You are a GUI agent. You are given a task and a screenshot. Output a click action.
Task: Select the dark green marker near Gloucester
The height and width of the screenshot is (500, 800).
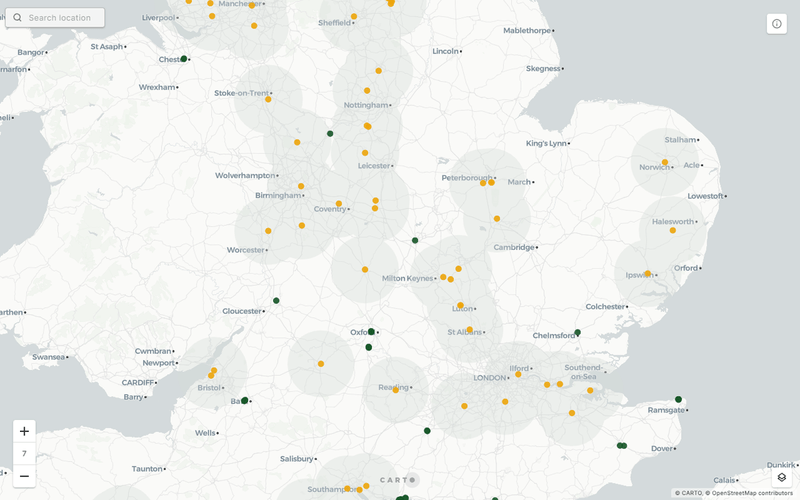point(276,300)
